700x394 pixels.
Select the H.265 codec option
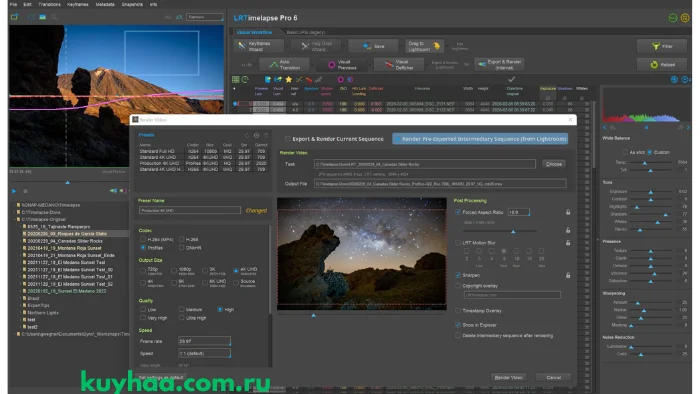pos(182,240)
